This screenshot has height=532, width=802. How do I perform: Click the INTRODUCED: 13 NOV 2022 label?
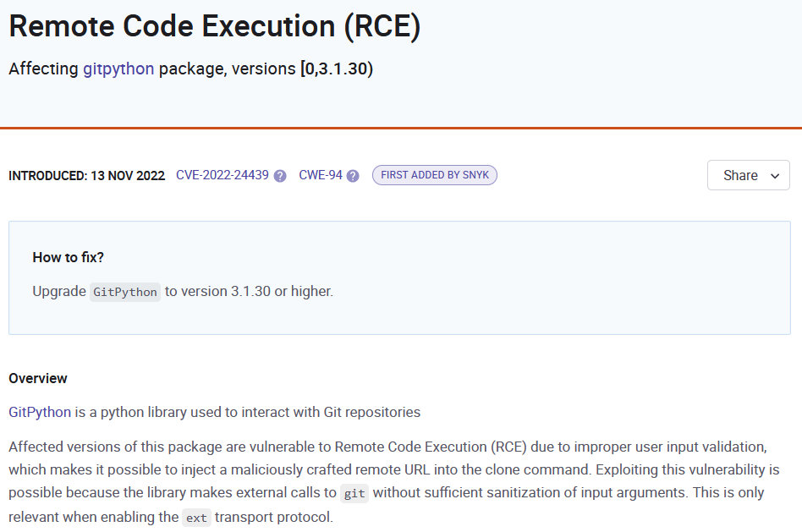86,175
